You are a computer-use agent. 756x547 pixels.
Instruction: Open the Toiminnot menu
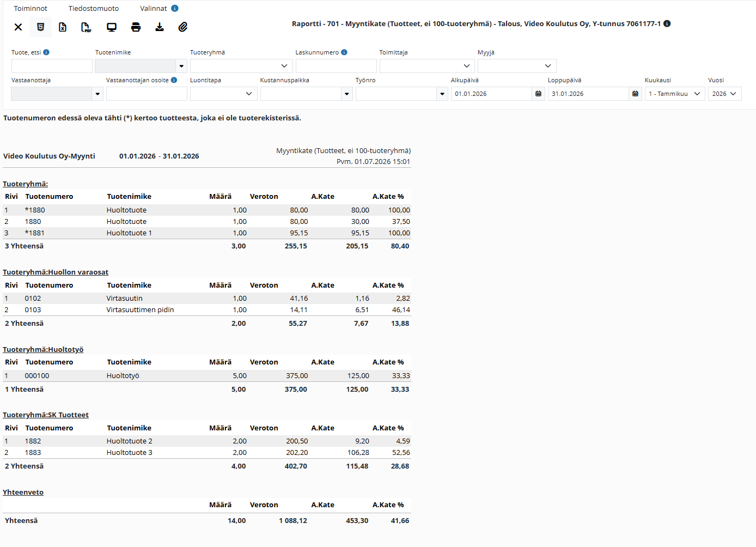31,8
